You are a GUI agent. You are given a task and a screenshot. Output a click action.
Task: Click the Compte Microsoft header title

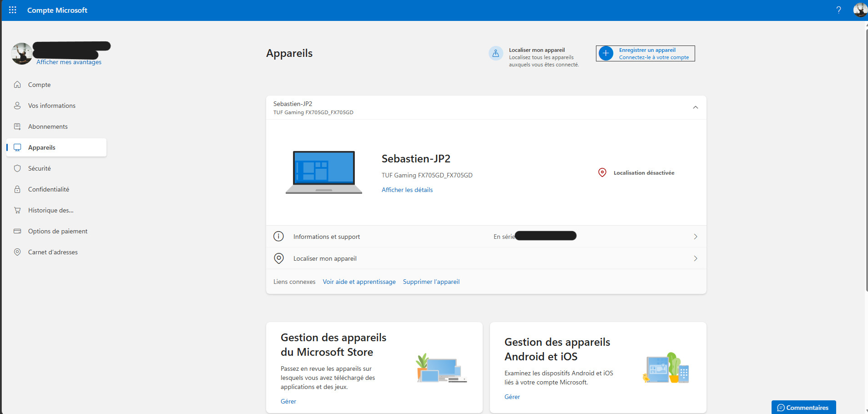click(57, 10)
